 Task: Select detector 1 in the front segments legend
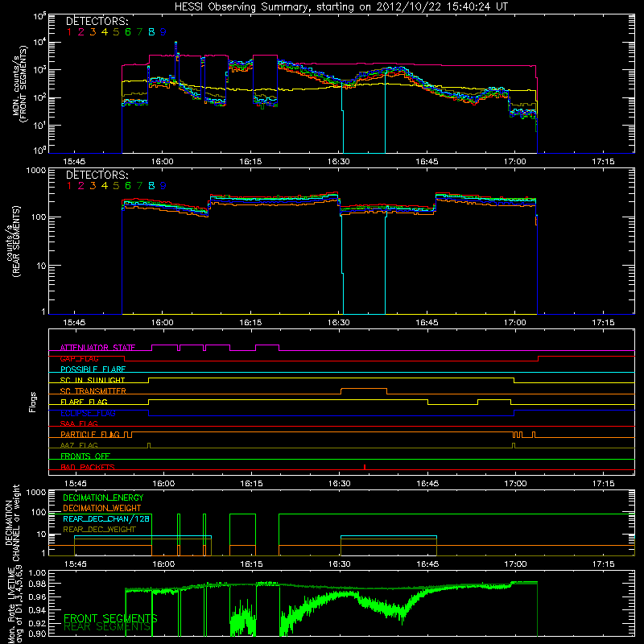point(69,32)
